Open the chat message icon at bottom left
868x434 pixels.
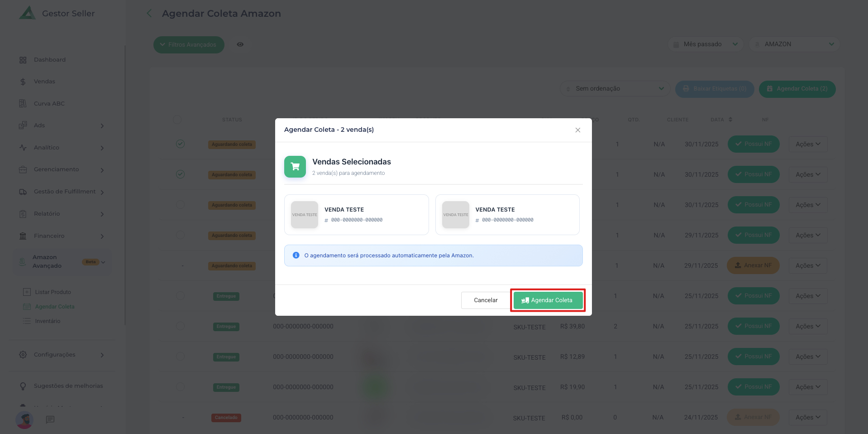tap(50, 420)
